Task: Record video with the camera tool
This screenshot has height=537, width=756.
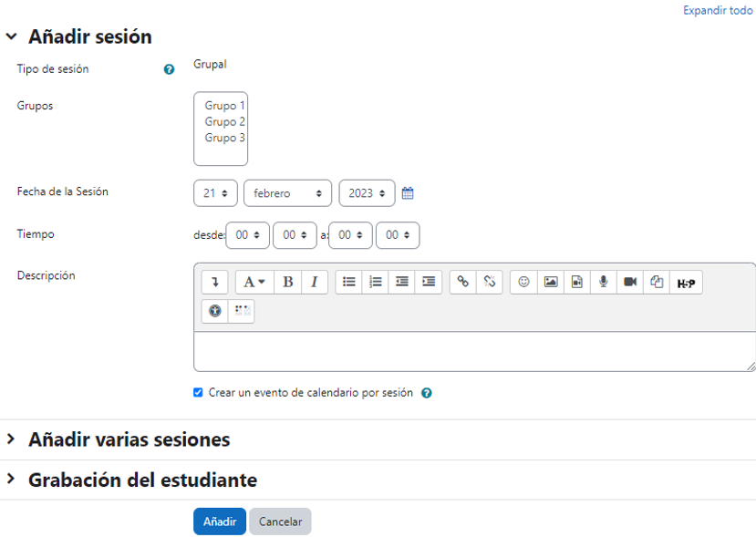Action: point(629,282)
